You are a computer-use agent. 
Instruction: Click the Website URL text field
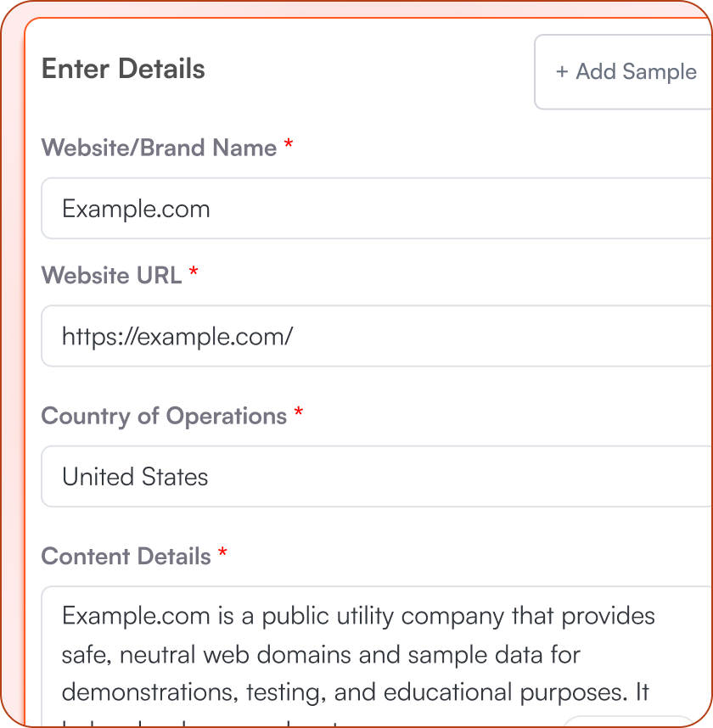coord(340,336)
